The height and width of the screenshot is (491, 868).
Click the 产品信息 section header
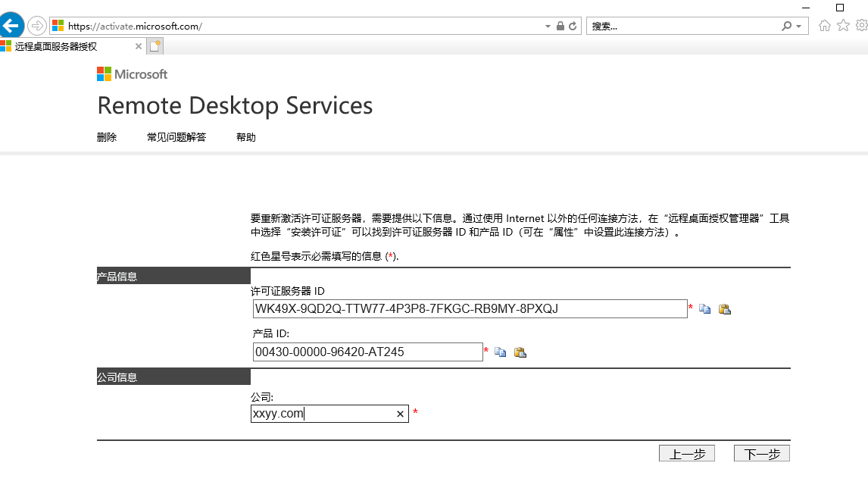tap(173, 276)
